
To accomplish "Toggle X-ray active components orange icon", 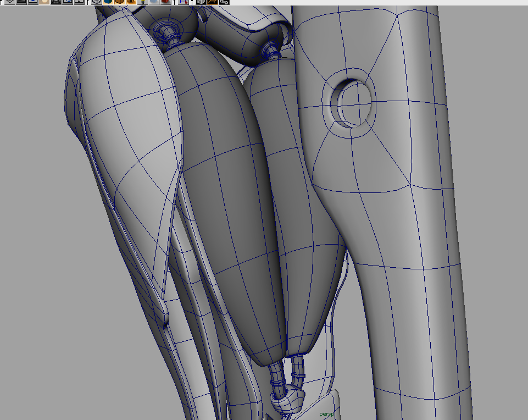I will pyautogui.click(x=213, y=2).
